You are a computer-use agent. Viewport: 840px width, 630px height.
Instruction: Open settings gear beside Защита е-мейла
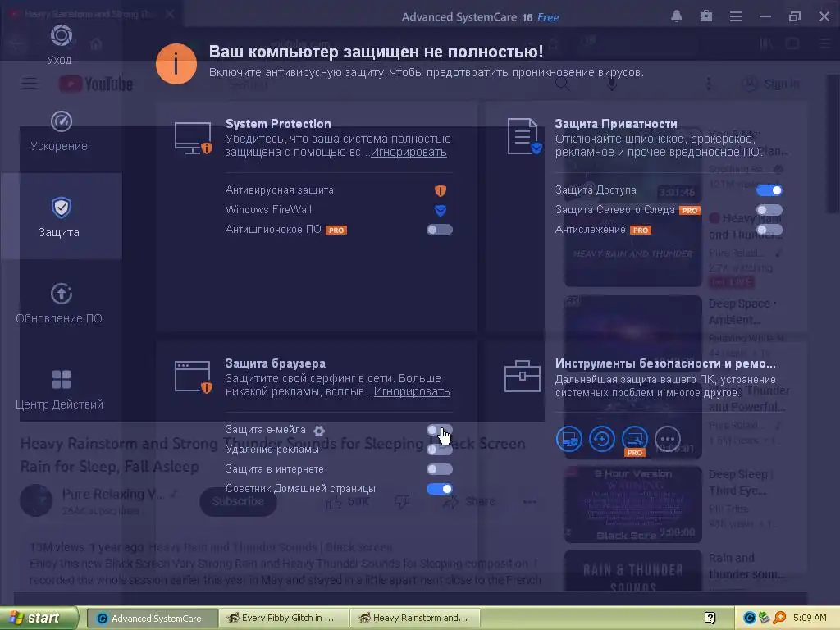click(x=319, y=430)
